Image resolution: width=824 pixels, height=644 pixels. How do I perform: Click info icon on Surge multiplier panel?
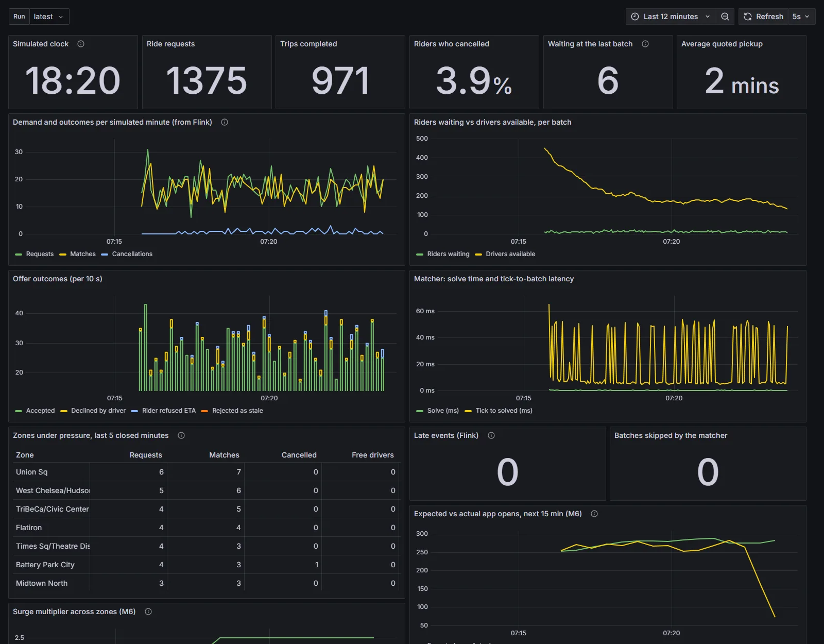coord(148,612)
